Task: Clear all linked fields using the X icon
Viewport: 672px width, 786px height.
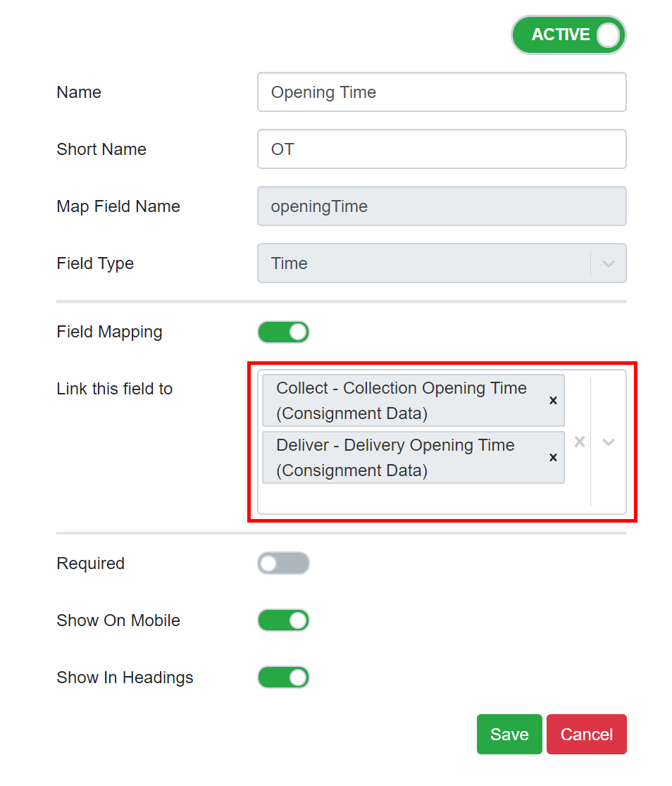Action: click(x=579, y=442)
